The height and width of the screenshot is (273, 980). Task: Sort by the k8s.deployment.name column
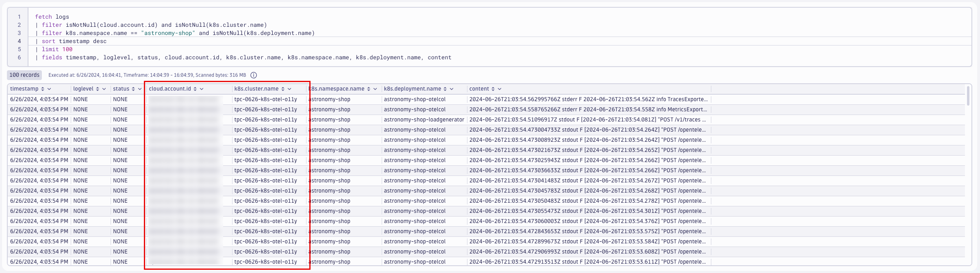point(445,89)
